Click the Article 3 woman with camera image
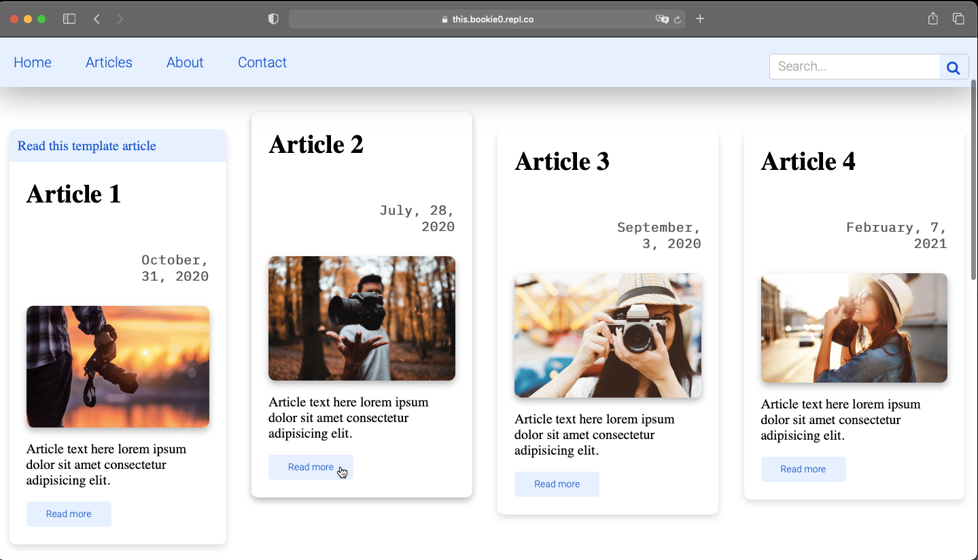 click(608, 335)
